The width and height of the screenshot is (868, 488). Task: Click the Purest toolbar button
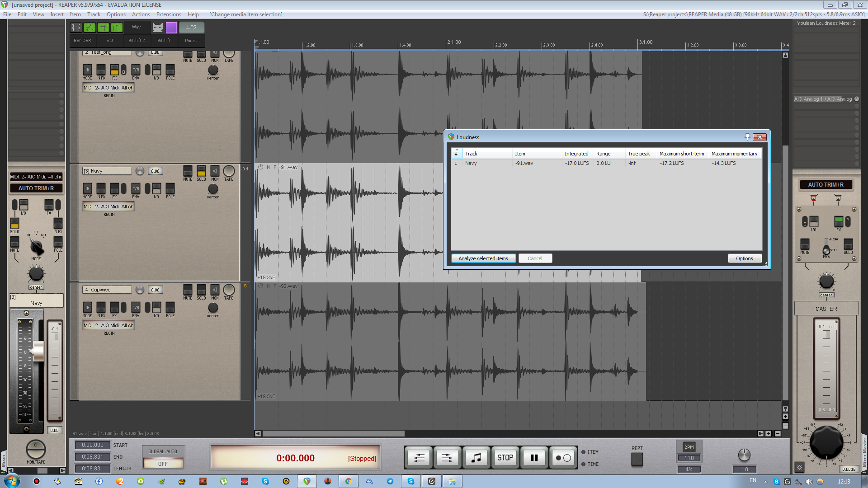pos(191,41)
